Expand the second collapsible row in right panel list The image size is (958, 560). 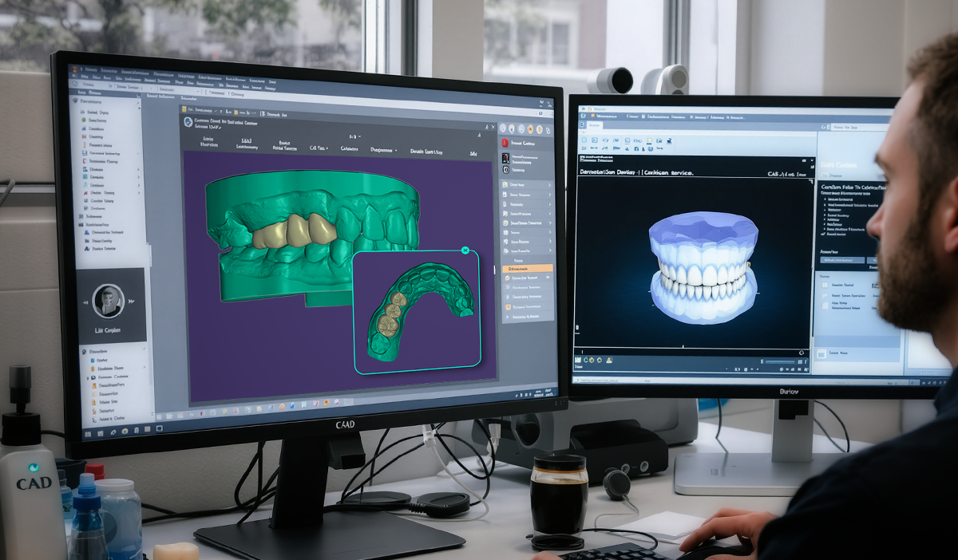pyautogui.click(x=527, y=195)
